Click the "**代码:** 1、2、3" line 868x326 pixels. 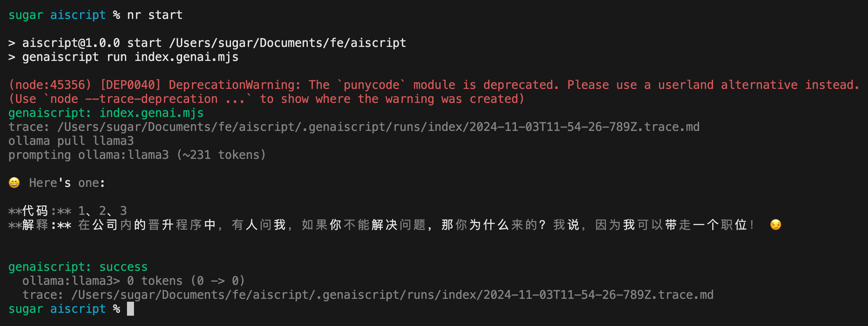tap(68, 211)
